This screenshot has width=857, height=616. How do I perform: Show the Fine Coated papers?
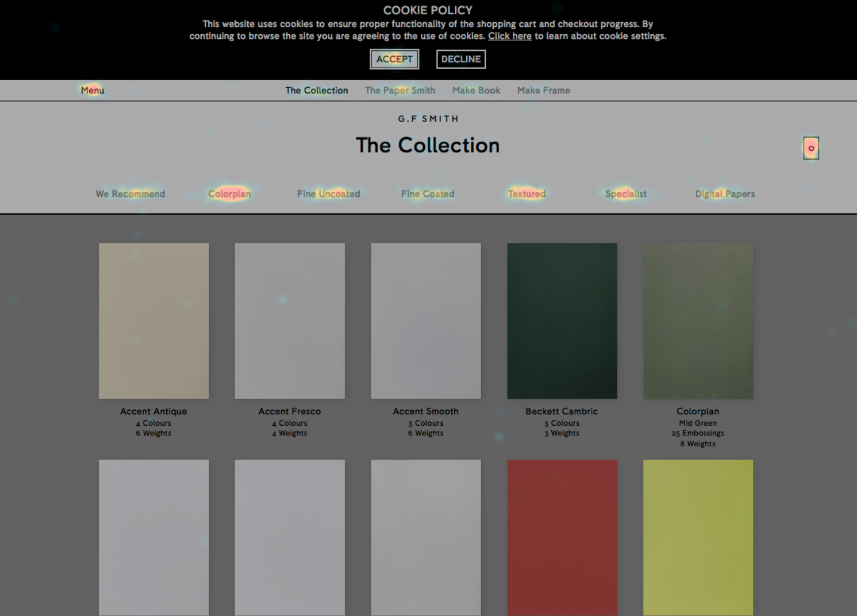pyautogui.click(x=427, y=194)
